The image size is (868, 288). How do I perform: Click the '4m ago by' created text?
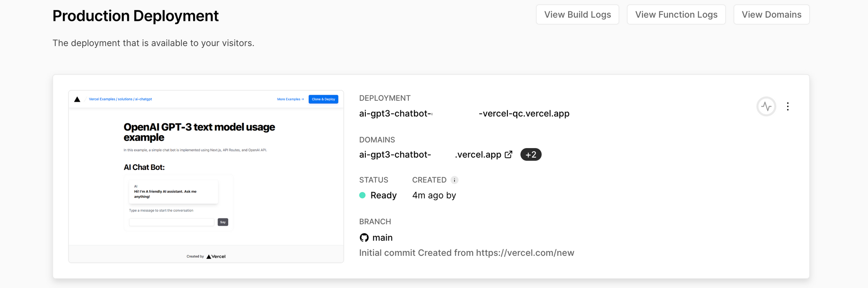pyautogui.click(x=434, y=195)
